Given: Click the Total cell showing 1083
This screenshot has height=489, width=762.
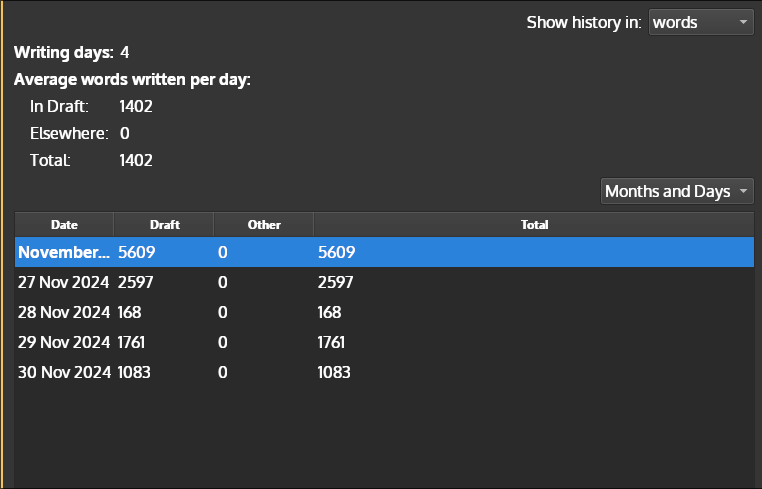Looking at the screenshot, I should pyautogui.click(x=334, y=372).
